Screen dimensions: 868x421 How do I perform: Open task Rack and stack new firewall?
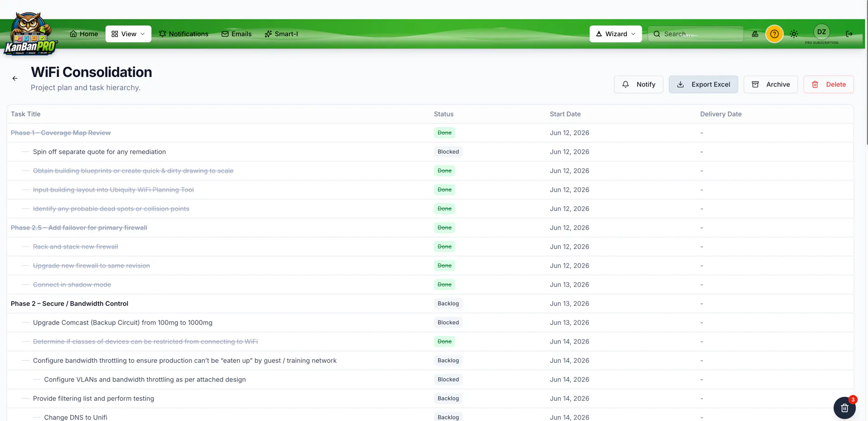[x=76, y=247]
